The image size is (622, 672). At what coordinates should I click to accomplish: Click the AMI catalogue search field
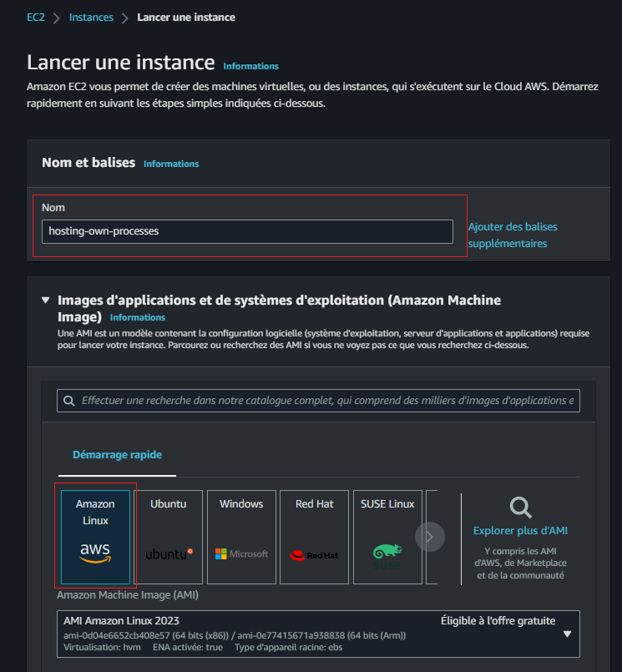point(318,401)
